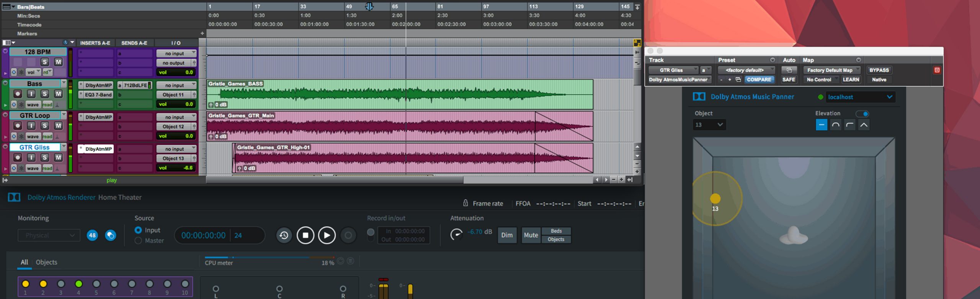Screen dimensions: 980x299
Task: Click input channel indicator 4
Action: [78, 284]
